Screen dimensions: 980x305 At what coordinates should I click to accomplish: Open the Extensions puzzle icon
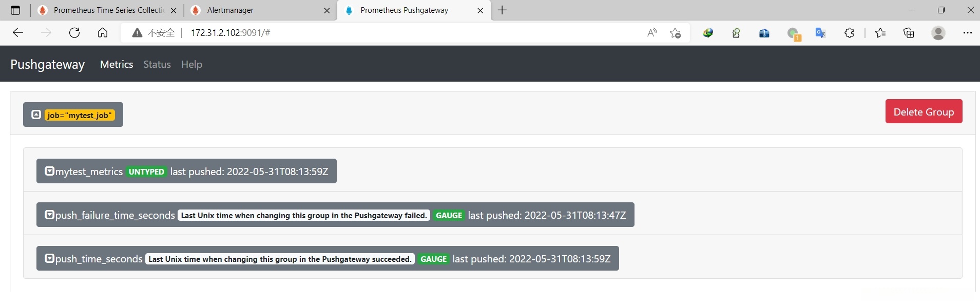coord(849,33)
